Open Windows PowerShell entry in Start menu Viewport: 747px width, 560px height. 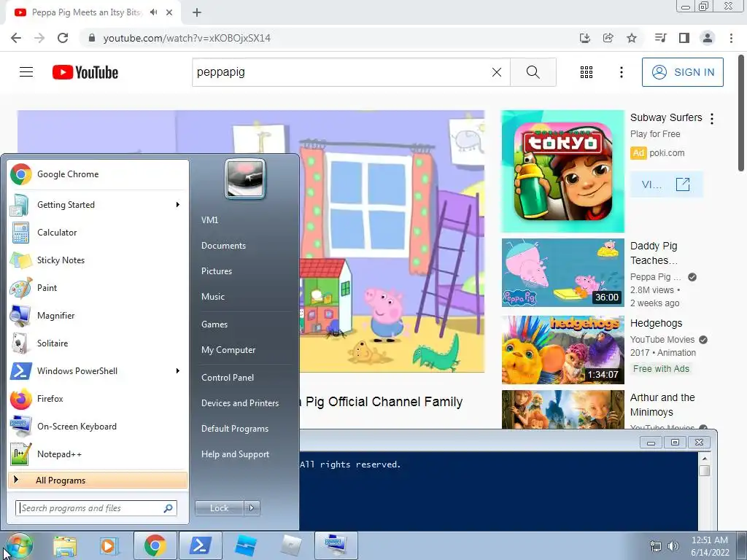(x=98, y=371)
